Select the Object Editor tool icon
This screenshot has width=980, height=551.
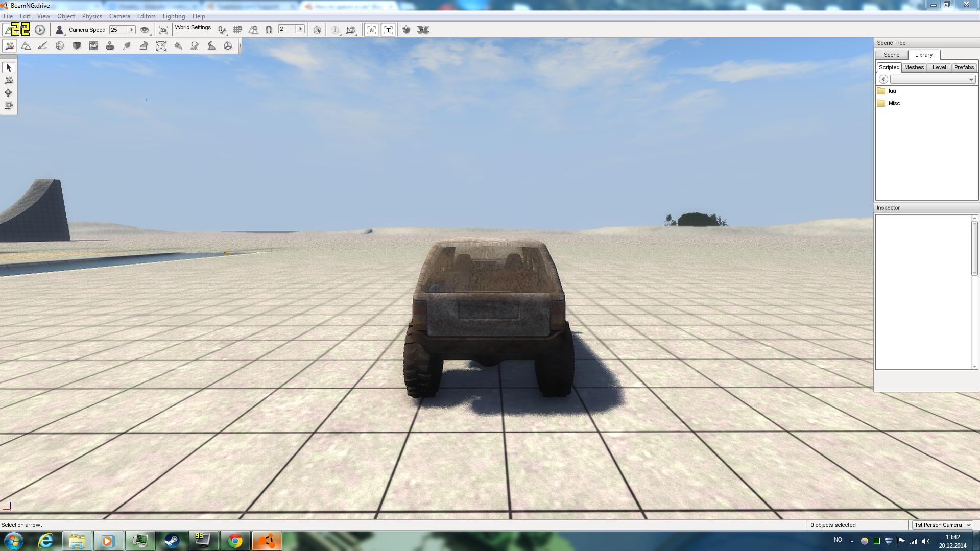pos(9,46)
